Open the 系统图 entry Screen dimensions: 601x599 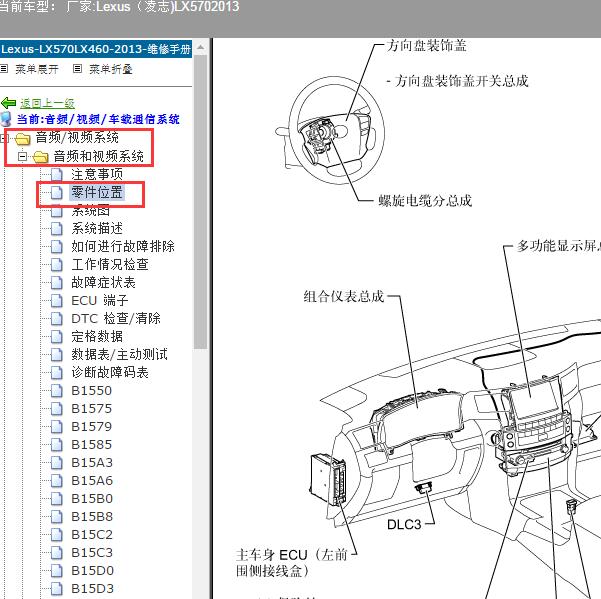tap(91, 210)
